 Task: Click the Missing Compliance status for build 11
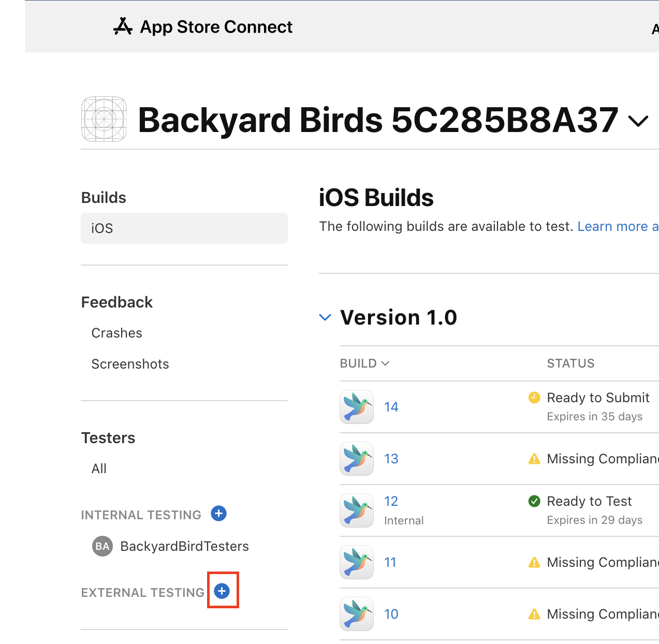point(603,562)
